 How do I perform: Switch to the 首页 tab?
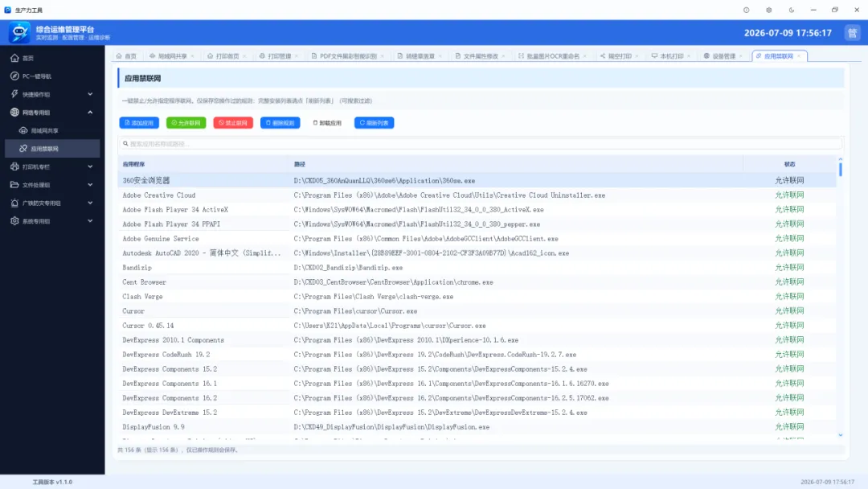(x=126, y=56)
